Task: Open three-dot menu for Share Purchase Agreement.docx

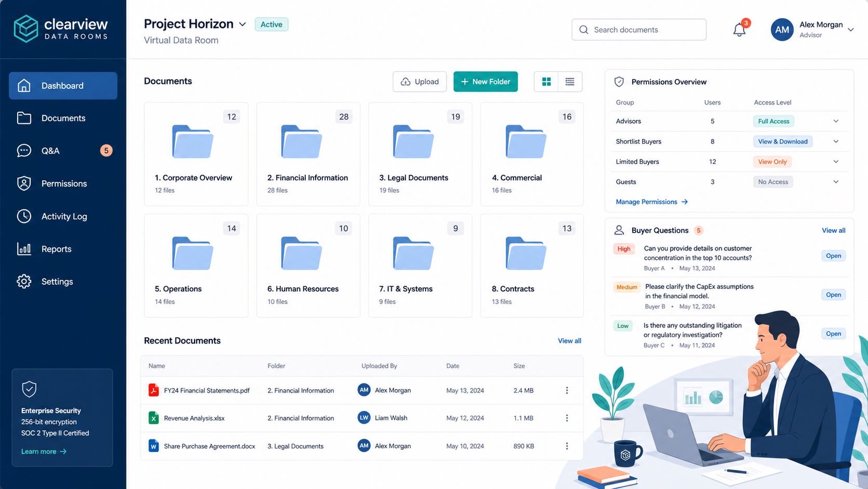Action: (567, 446)
